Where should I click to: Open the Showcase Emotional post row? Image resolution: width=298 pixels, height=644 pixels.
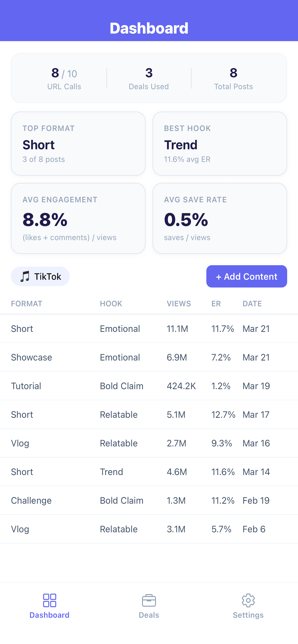click(x=149, y=357)
